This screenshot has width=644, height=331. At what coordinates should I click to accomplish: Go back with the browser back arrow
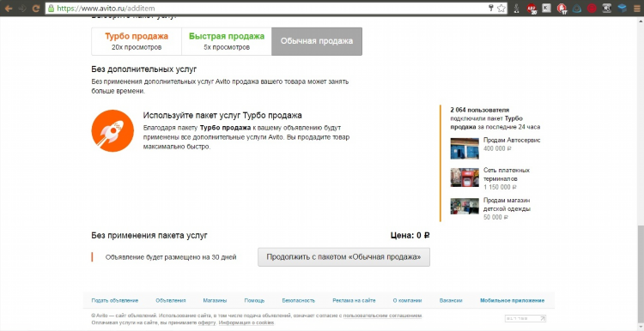(9, 8)
